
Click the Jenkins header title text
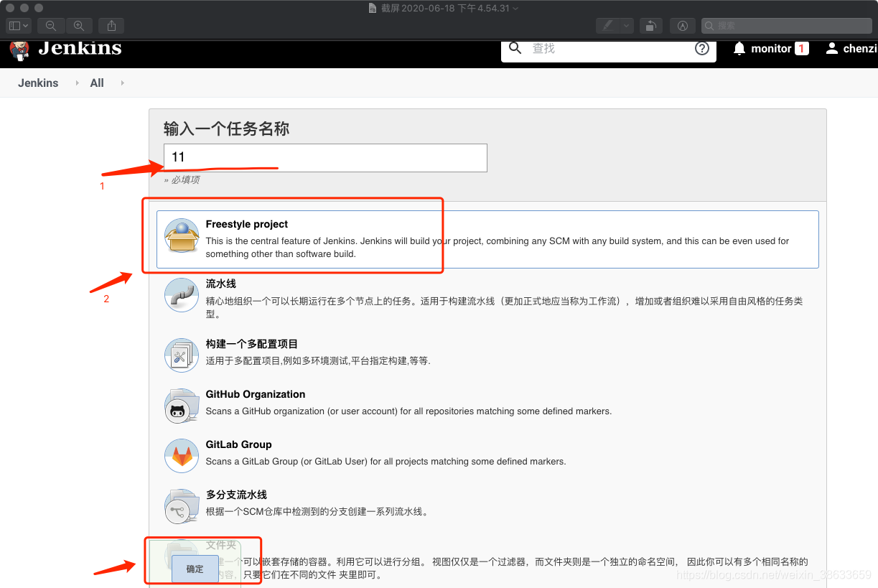click(x=80, y=48)
